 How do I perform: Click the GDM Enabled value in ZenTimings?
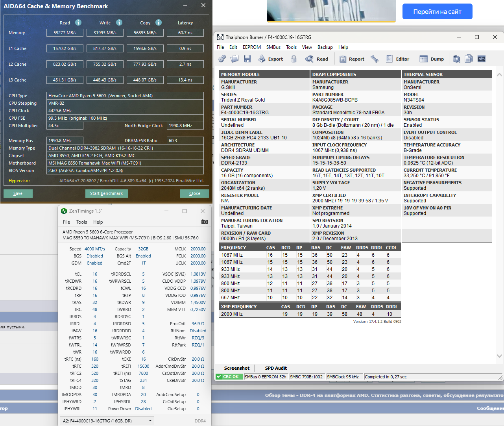[95, 263]
